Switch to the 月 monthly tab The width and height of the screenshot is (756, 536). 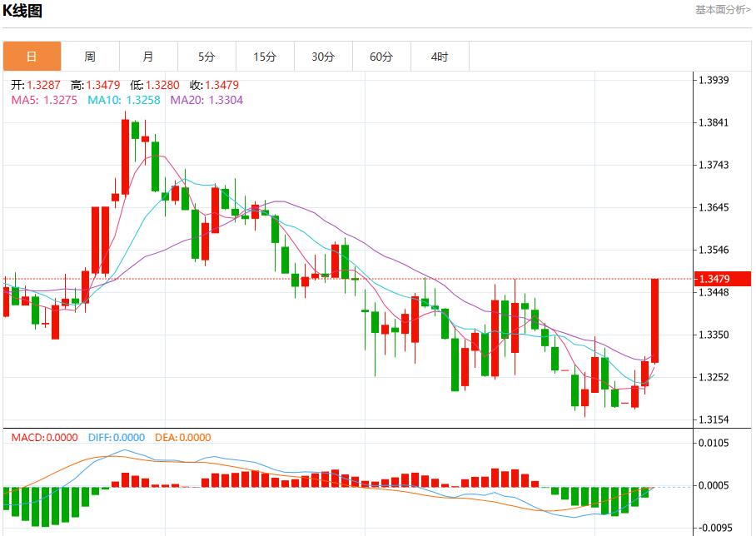click(x=148, y=57)
